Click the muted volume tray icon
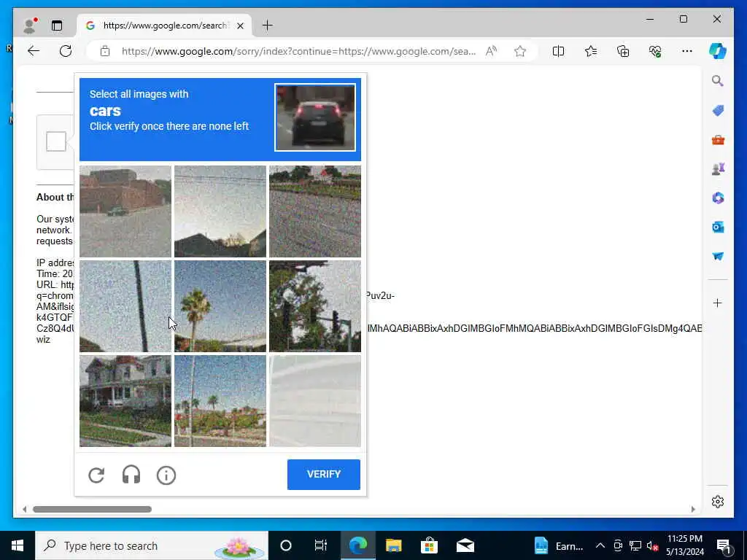The height and width of the screenshot is (560, 747). (653, 545)
